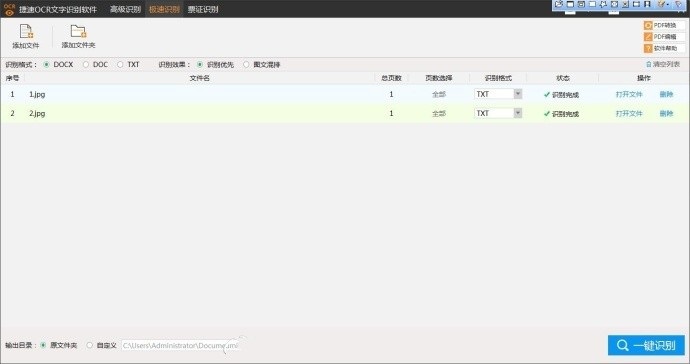Select the 2.jpg file row
This screenshot has width=690, height=364.
coord(345,114)
